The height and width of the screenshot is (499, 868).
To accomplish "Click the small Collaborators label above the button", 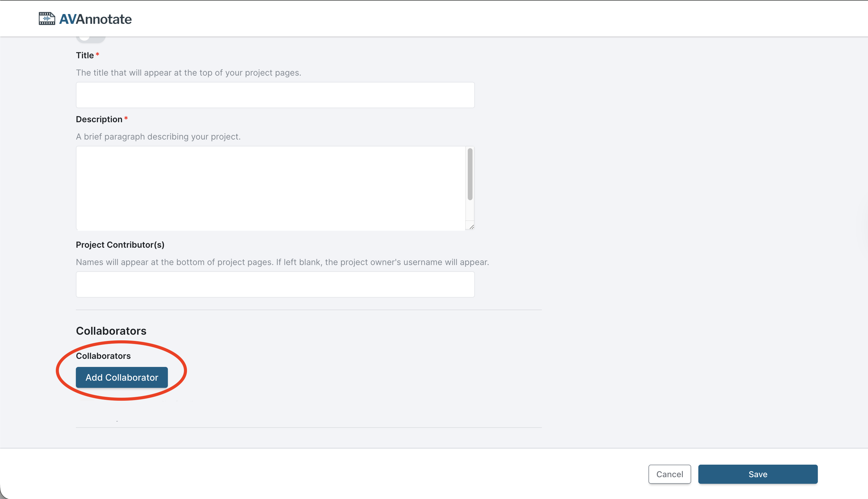I will (x=103, y=356).
